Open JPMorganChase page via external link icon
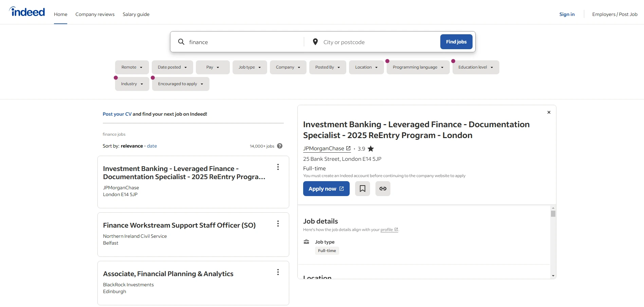Viewport: 644px width, 307px height. point(348,148)
